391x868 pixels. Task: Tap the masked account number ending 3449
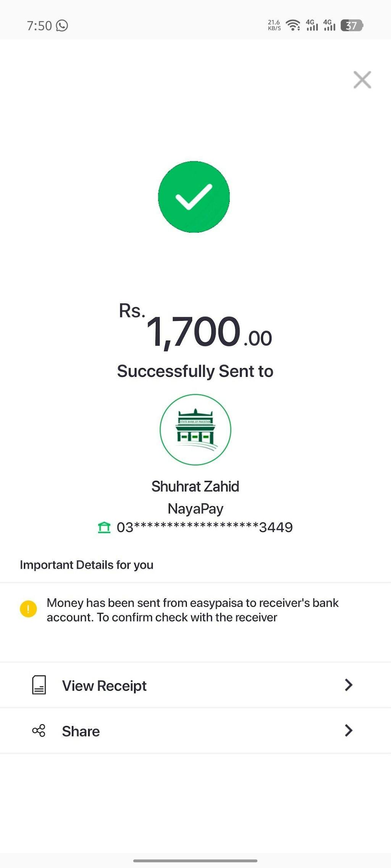[205, 527]
